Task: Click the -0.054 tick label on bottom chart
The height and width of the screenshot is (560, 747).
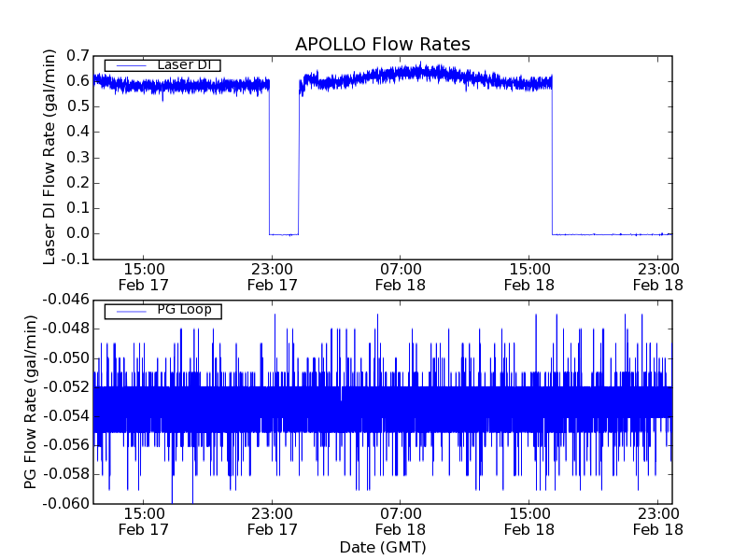Action: click(65, 416)
